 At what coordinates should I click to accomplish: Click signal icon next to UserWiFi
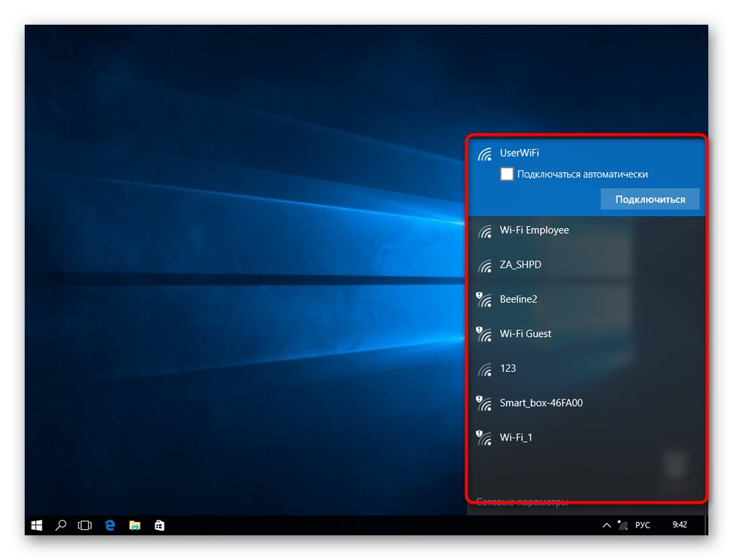pyautogui.click(x=485, y=154)
